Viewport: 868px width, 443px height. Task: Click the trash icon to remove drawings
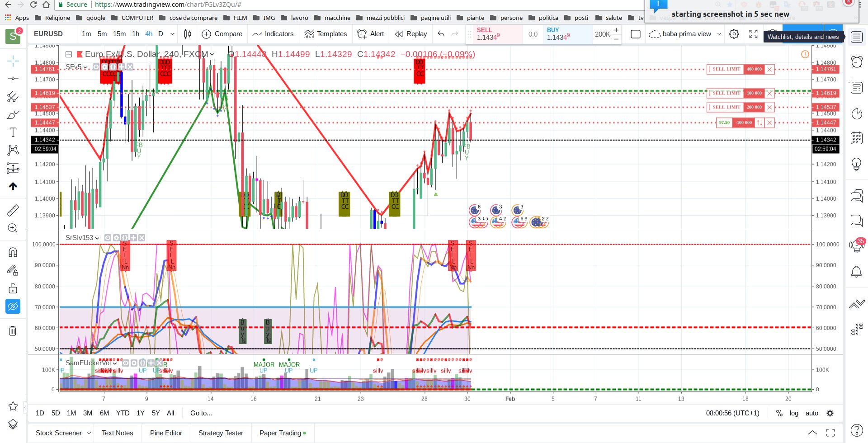tap(13, 331)
